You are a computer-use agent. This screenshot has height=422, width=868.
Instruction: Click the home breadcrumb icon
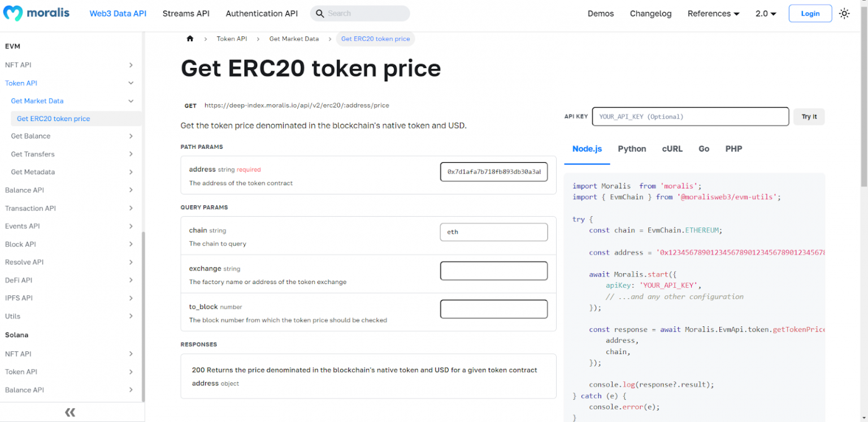(x=190, y=38)
